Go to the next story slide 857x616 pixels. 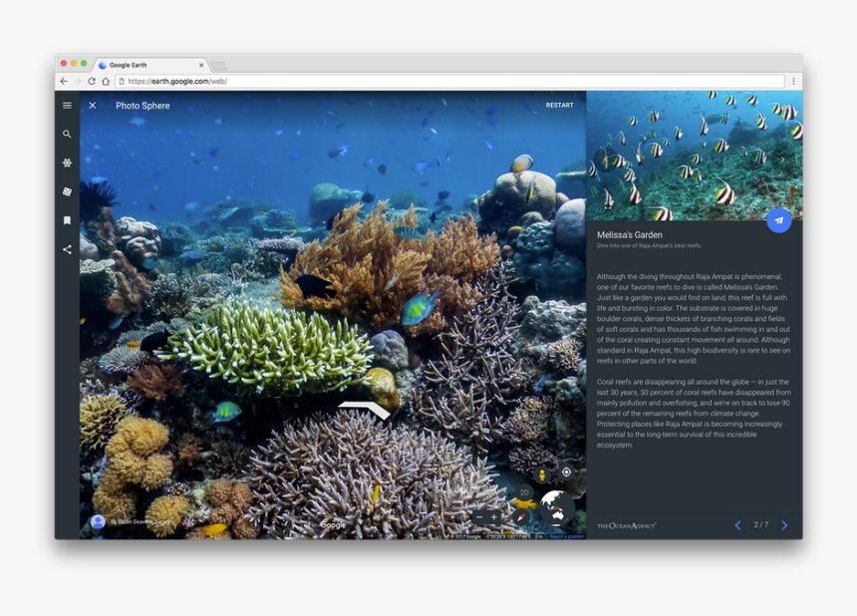784,525
